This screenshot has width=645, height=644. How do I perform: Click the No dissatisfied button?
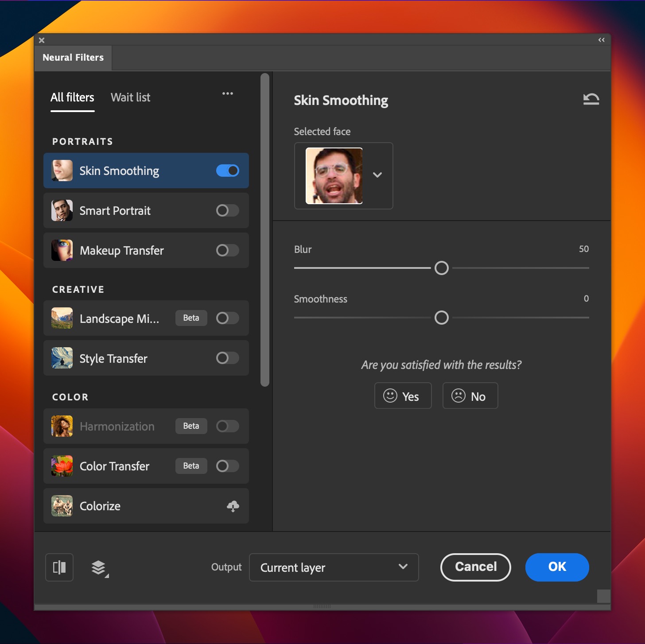(470, 396)
